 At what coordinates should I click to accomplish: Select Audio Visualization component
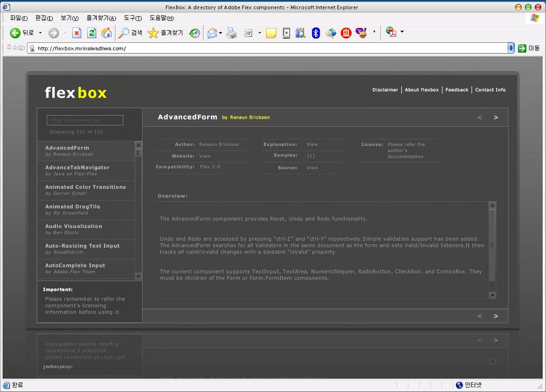(86, 229)
